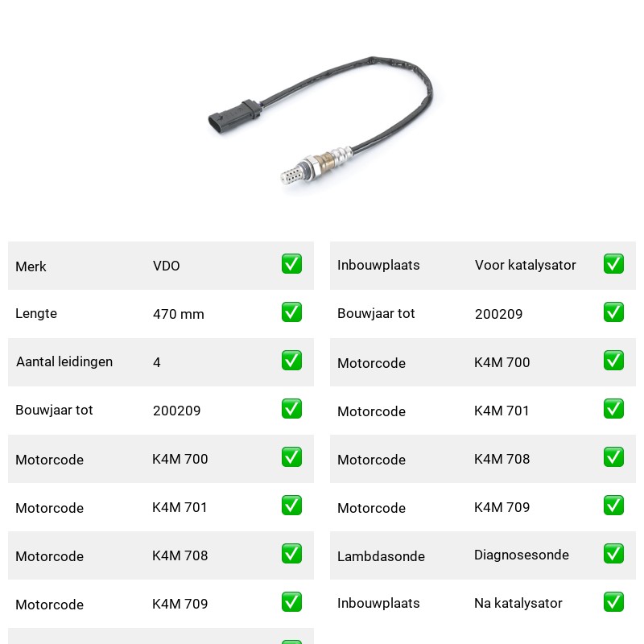Click the left column Bouwjaar tot 200209 checkmark
The image size is (644, 644).
click(291, 409)
